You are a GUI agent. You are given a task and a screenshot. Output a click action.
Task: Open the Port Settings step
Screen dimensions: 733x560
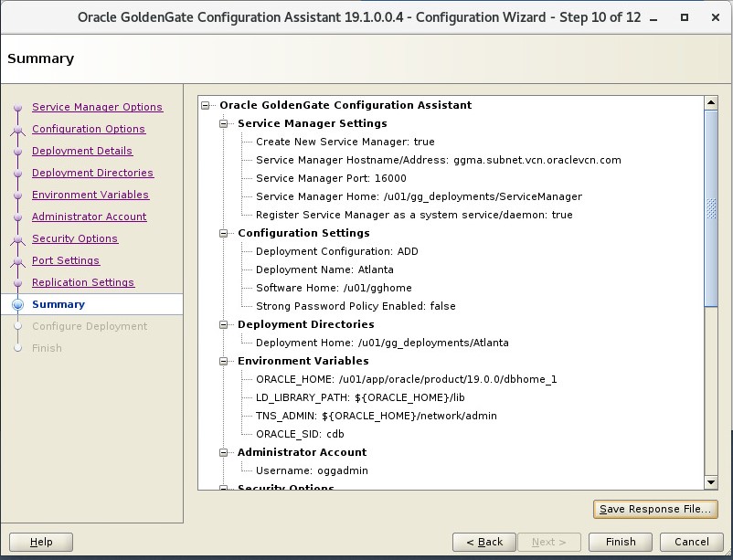click(66, 260)
